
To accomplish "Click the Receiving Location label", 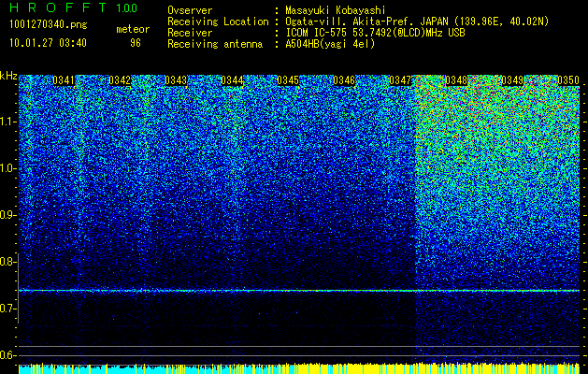I will point(218,22).
